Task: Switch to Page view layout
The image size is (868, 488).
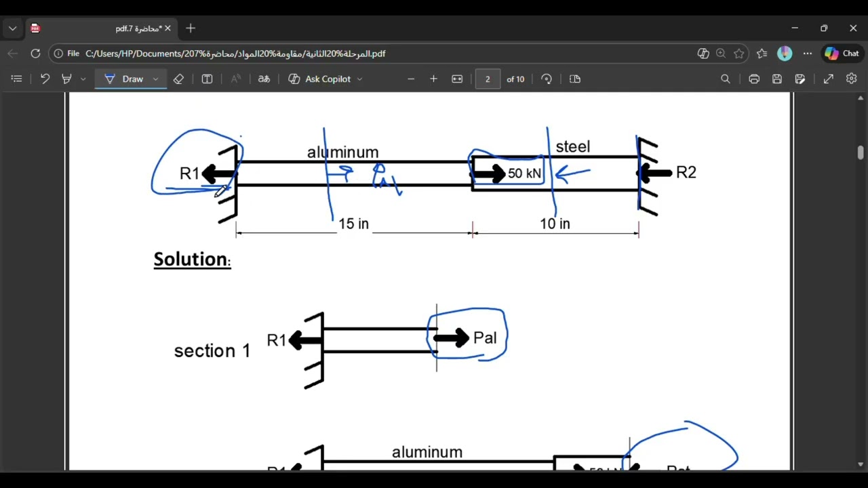Action: [575, 79]
